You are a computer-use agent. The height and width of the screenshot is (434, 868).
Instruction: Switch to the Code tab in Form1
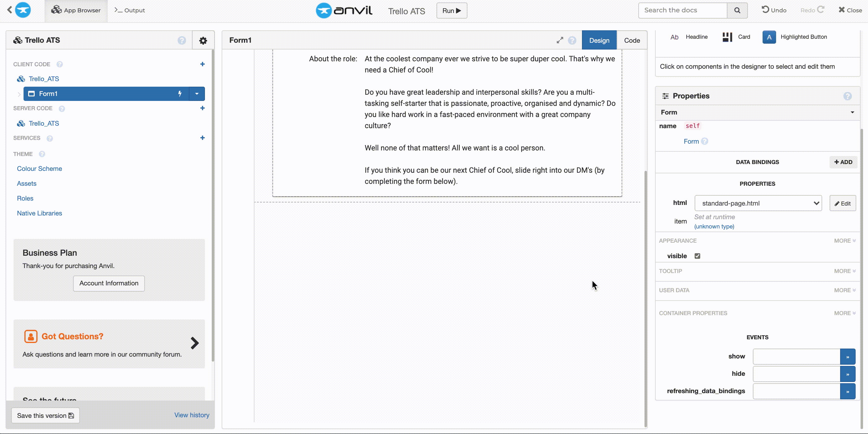pyautogui.click(x=631, y=40)
